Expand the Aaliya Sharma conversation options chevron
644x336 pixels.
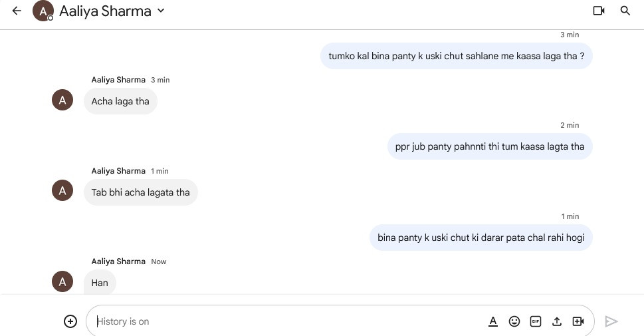coord(161,11)
